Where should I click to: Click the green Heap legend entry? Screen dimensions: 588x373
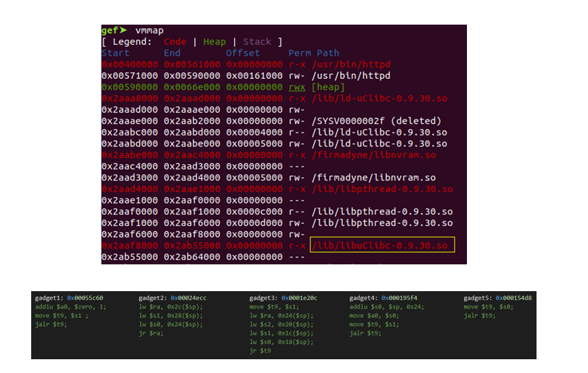tap(214, 41)
